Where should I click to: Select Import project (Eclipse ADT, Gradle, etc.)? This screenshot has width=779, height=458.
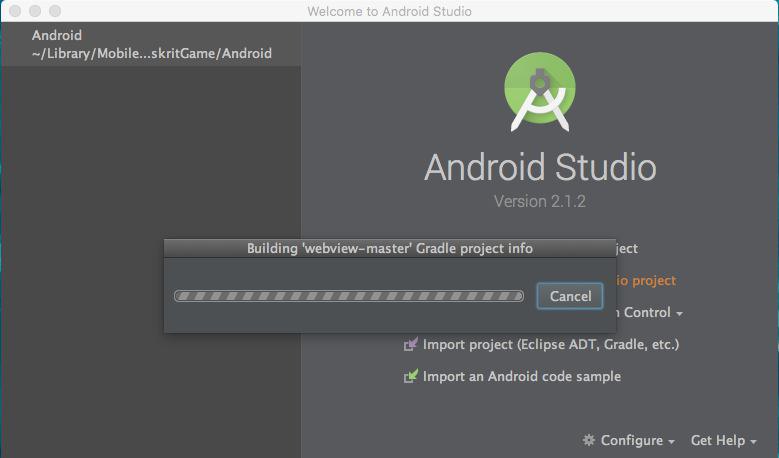(550, 344)
